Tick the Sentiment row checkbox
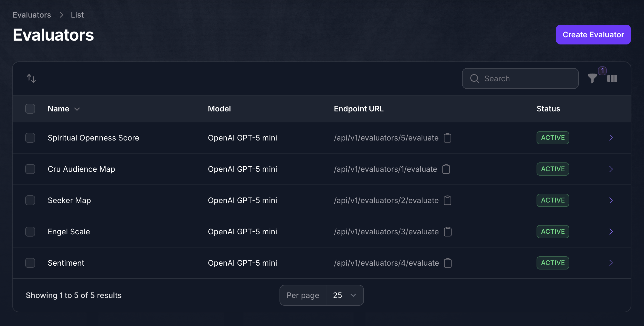Viewport: 644px width, 326px height. click(30, 263)
